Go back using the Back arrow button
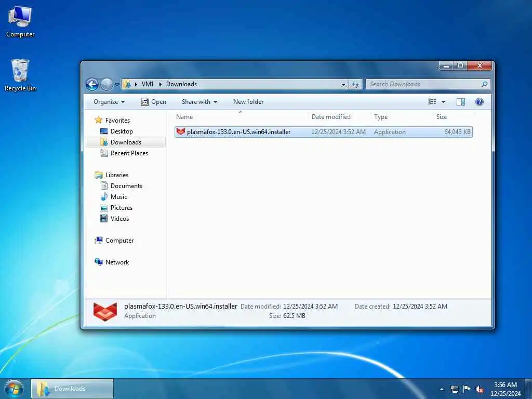This screenshot has height=399, width=532. click(92, 84)
